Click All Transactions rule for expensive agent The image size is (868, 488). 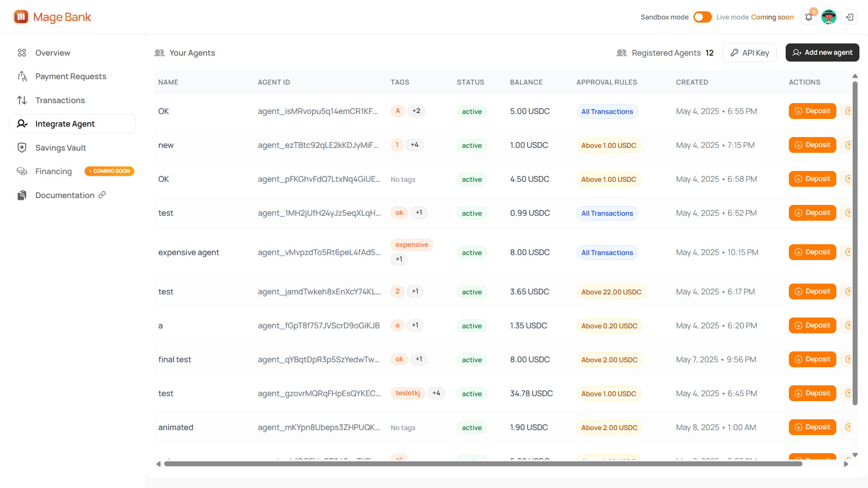(607, 253)
